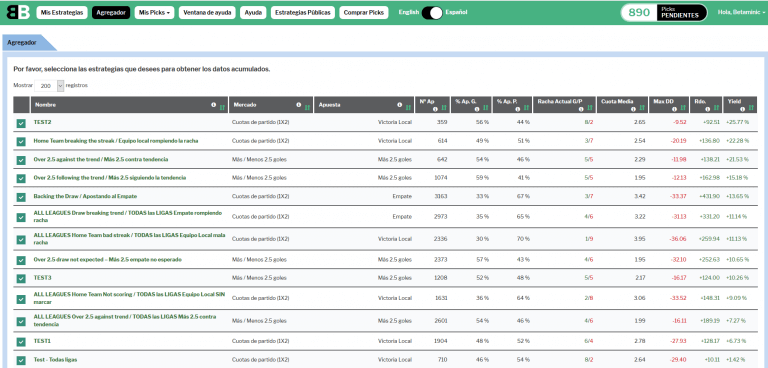Open Mis Picks dropdown menu

[x=154, y=13]
